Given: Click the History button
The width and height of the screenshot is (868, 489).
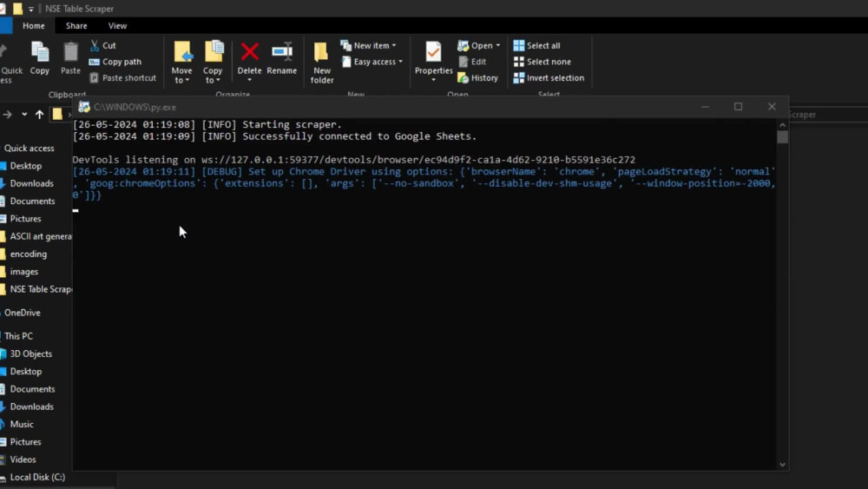Looking at the screenshot, I should [478, 77].
